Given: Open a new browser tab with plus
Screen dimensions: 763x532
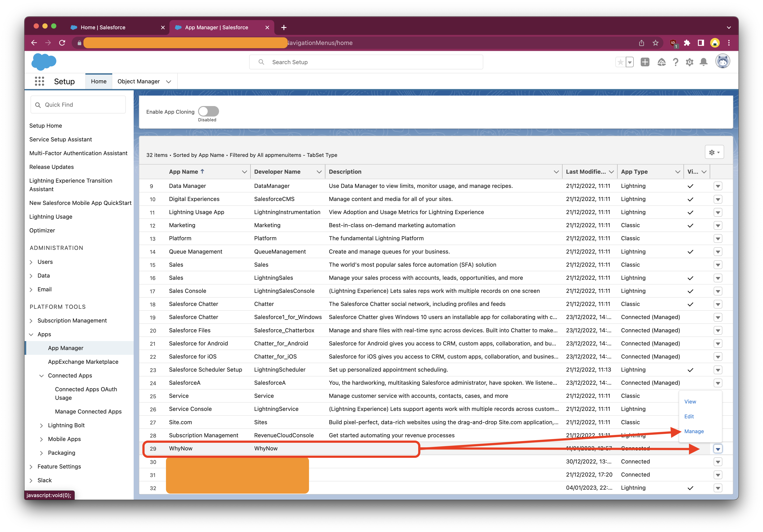Looking at the screenshot, I should [x=284, y=27].
